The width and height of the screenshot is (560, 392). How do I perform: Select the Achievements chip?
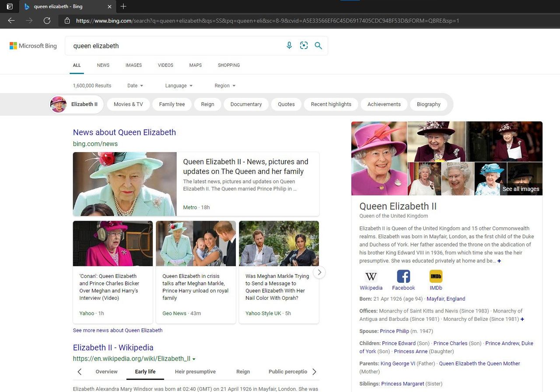384,104
